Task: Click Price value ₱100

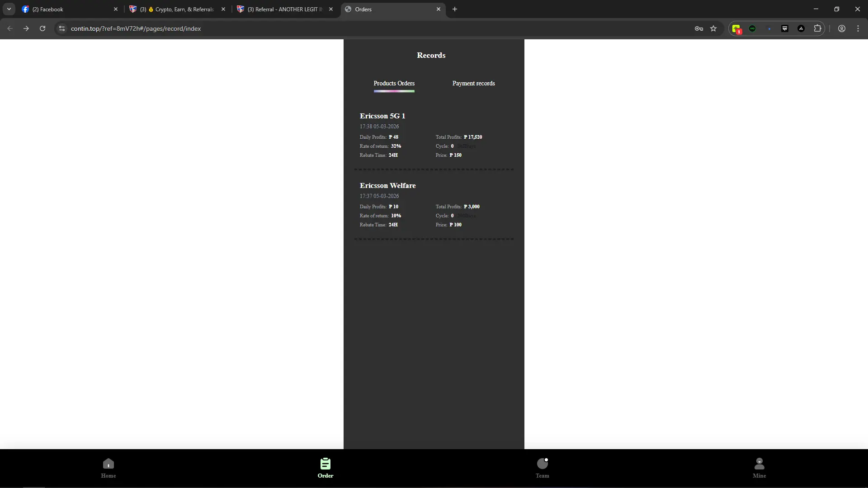Action: click(455, 225)
